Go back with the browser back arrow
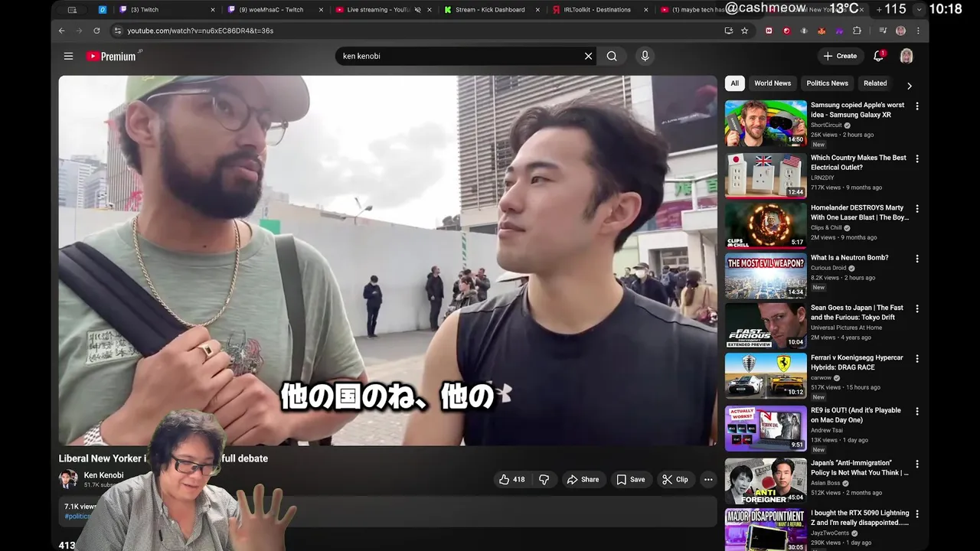 click(x=62, y=31)
